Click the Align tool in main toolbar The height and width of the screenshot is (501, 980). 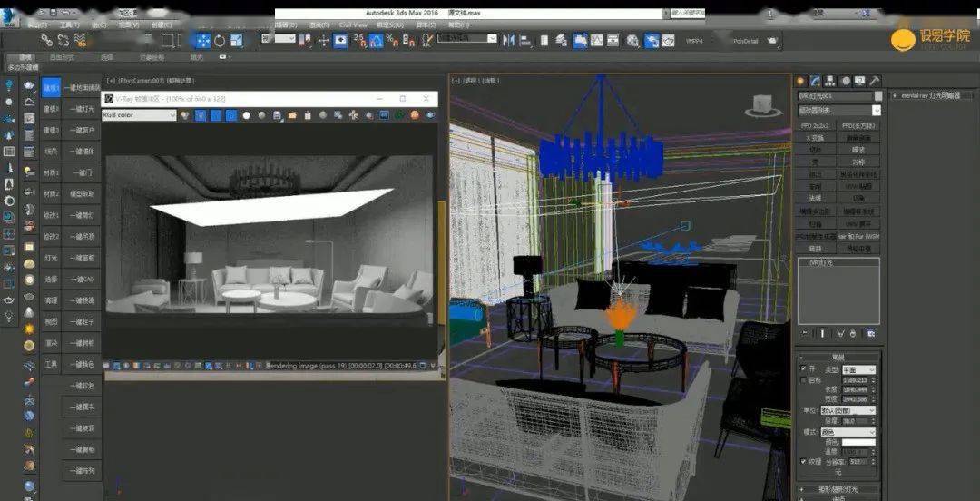[x=526, y=41]
